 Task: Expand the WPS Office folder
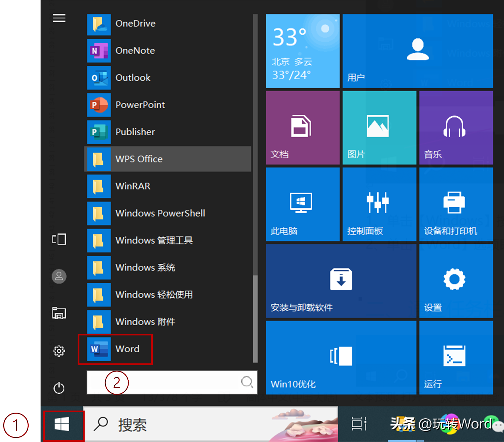click(168, 159)
